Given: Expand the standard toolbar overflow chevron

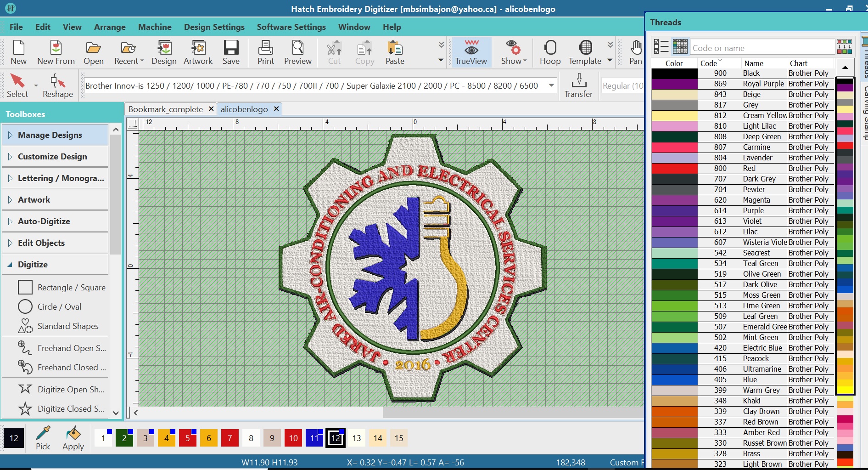Looking at the screenshot, I should 441,45.
